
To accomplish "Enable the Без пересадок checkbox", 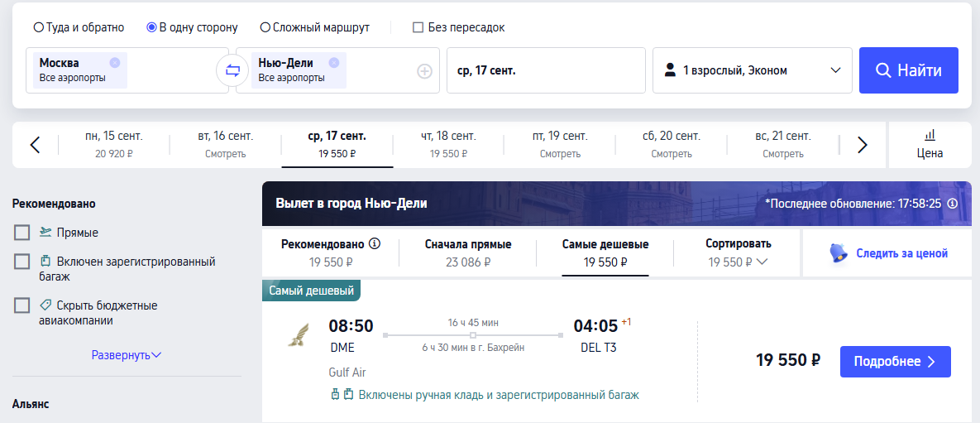I will point(418,27).
